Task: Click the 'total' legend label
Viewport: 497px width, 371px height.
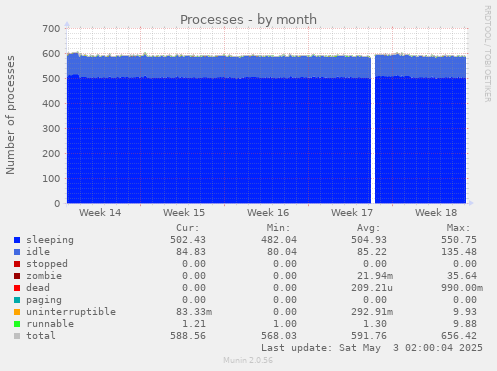Action: pos(41,336)
